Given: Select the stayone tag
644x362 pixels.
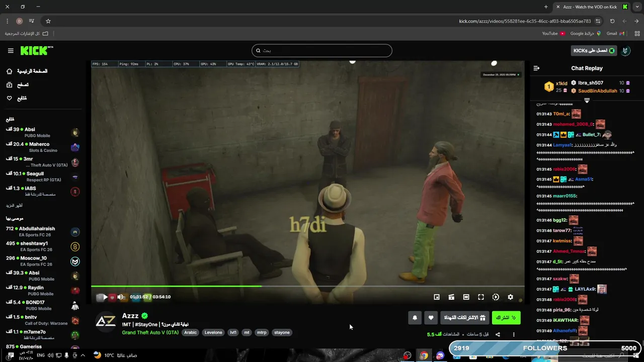Looking at the screenshot, I should 282,332.
